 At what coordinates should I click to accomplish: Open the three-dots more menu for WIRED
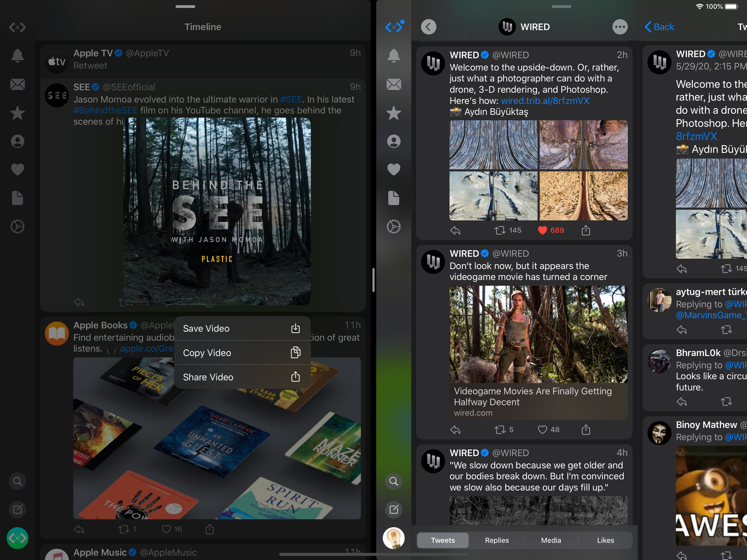pyautogui.click(x=620, y=27)
